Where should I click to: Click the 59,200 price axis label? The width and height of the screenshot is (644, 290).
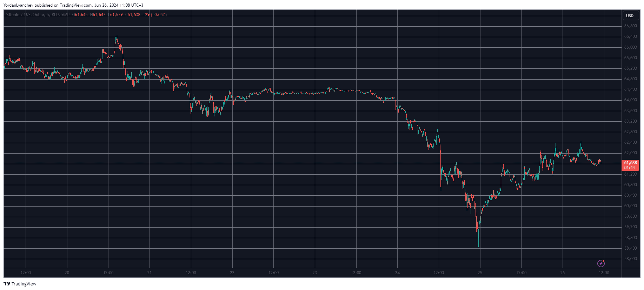pos(630,227)
